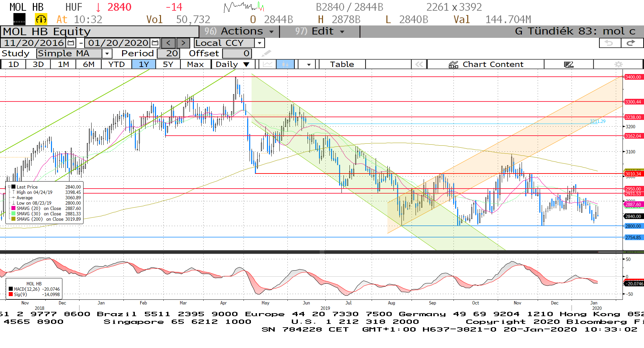Click the Last Price legend swatch

pyautogui.click(x=13, y=187)
